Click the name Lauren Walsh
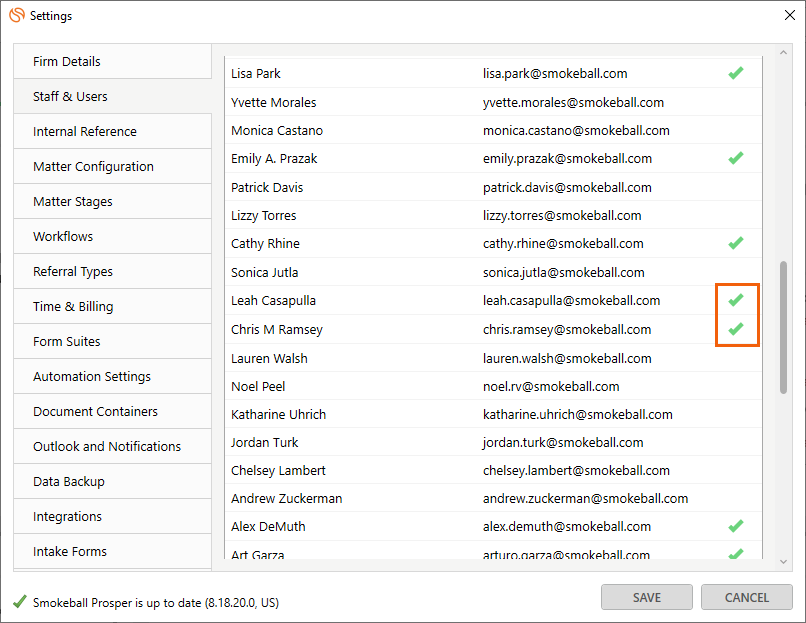This screenshot has width=806, height=623. point(269,358)
